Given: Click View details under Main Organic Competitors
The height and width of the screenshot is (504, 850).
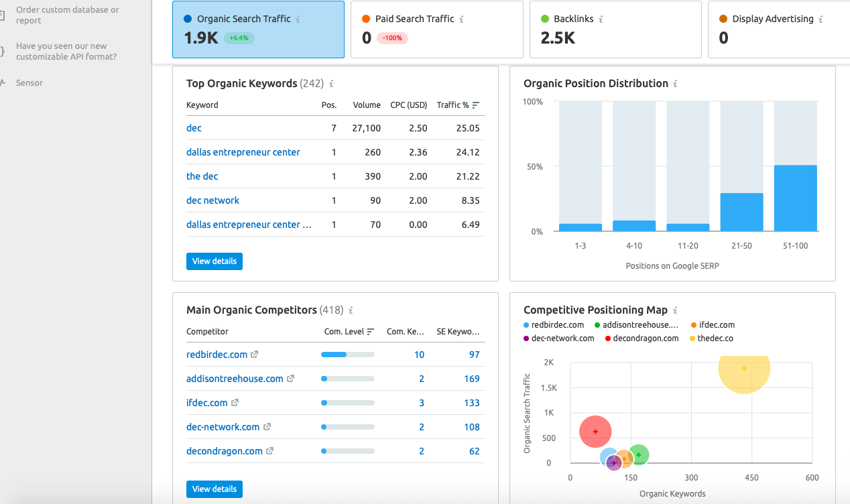Looking at the screenshot, I should 214,489.
